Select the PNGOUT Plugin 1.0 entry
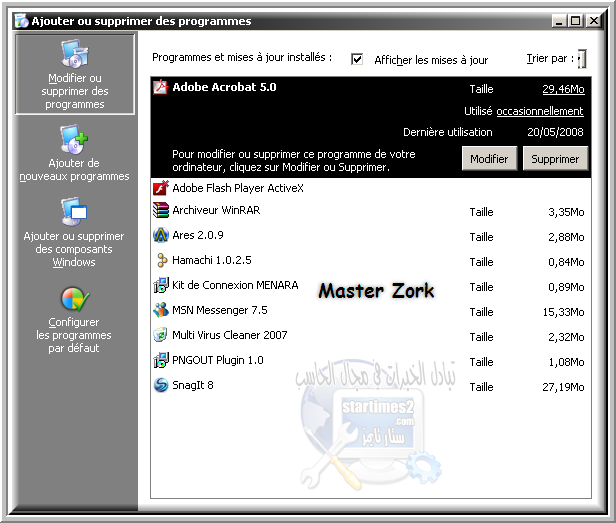The image size is (616, 523). click(x=371, y=360)
